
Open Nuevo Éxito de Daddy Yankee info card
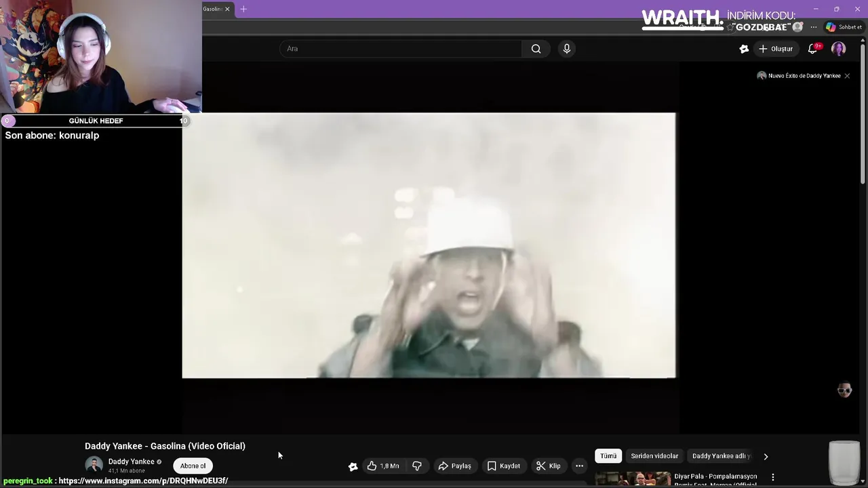(799, 76)
